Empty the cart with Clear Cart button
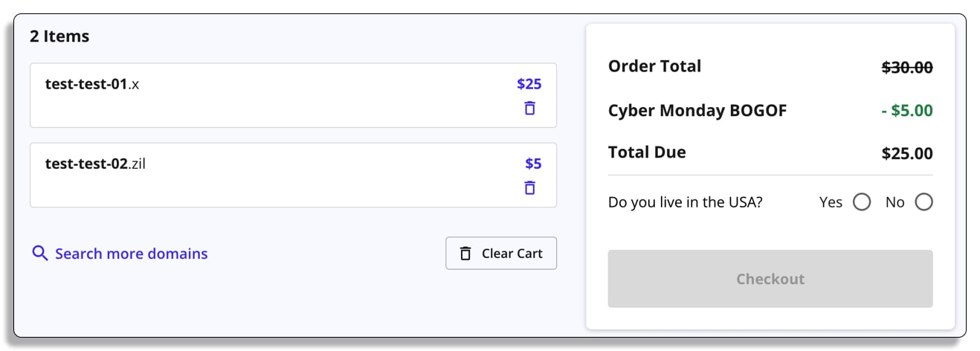 point(501,254)
